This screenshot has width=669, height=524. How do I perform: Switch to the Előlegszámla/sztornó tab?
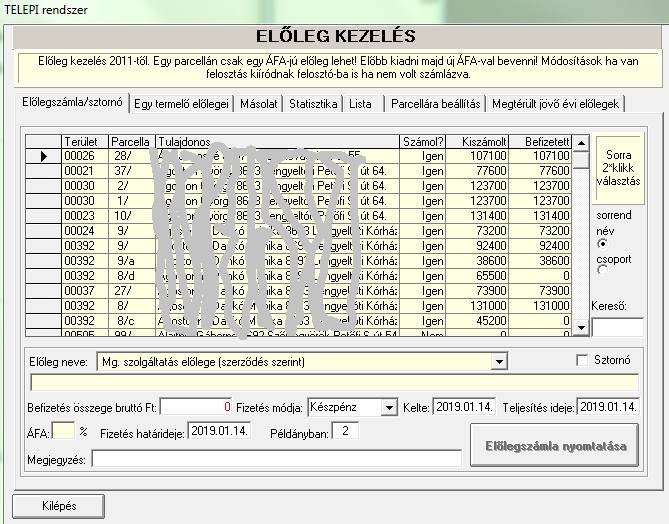coord(72,102)
